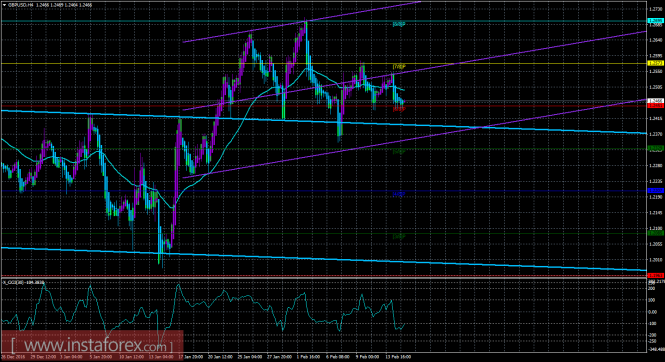
Task: Click the white current price tag on the axis
Action: click(655, 101)
